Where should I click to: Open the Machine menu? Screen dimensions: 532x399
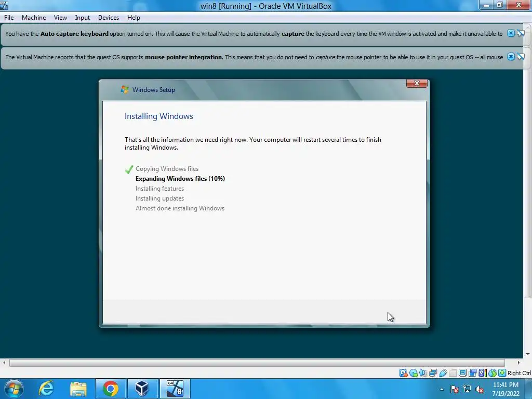coord(34,18)
